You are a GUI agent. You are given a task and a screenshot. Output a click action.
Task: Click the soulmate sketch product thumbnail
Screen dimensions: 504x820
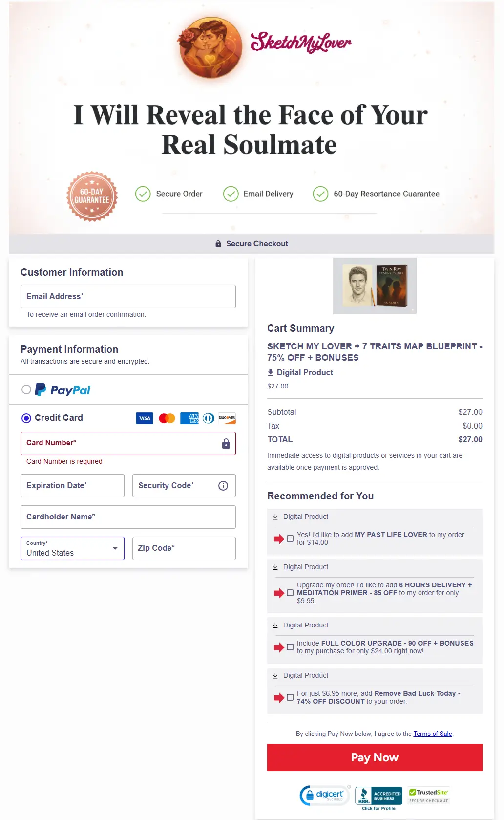tap(375, 285)
